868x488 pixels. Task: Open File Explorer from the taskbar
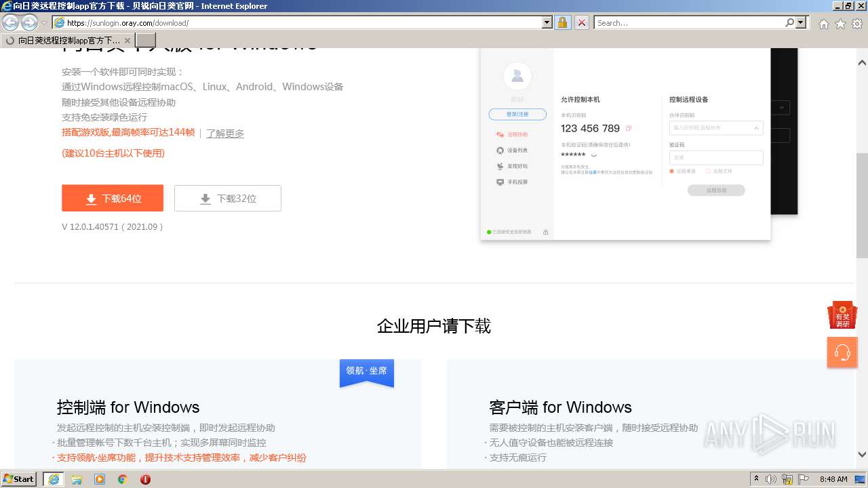[77, 479]
